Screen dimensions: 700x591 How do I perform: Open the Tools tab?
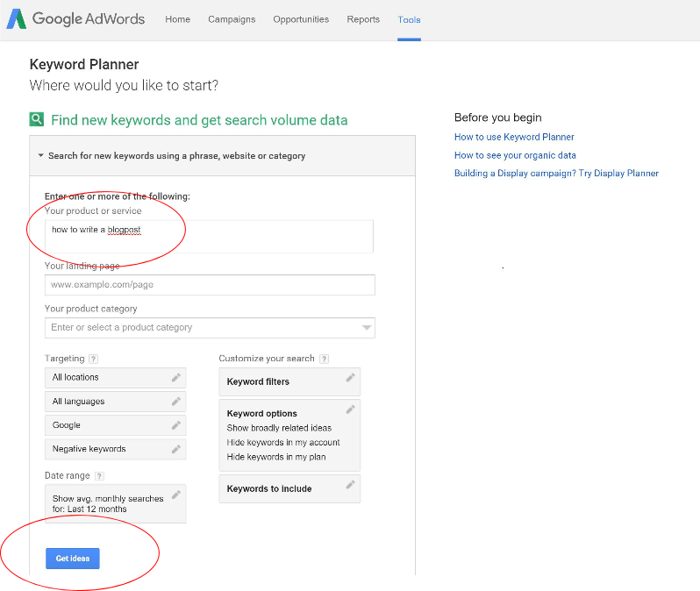tap(409, 19)
